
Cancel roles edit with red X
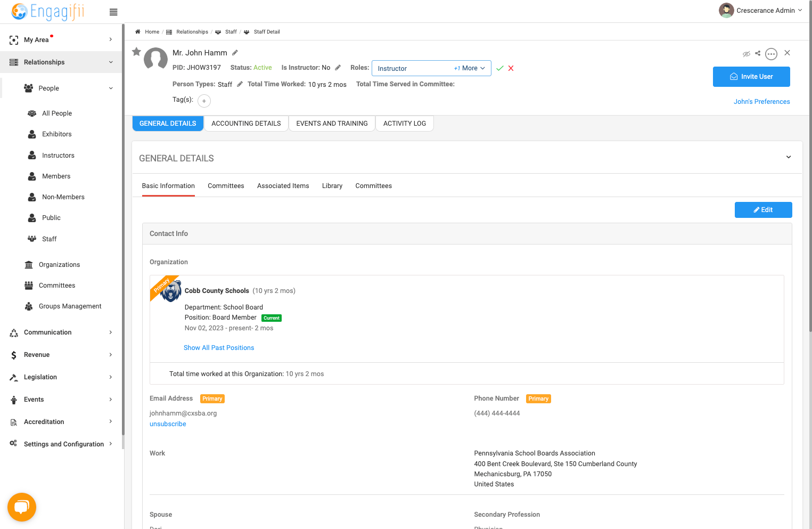511,68
